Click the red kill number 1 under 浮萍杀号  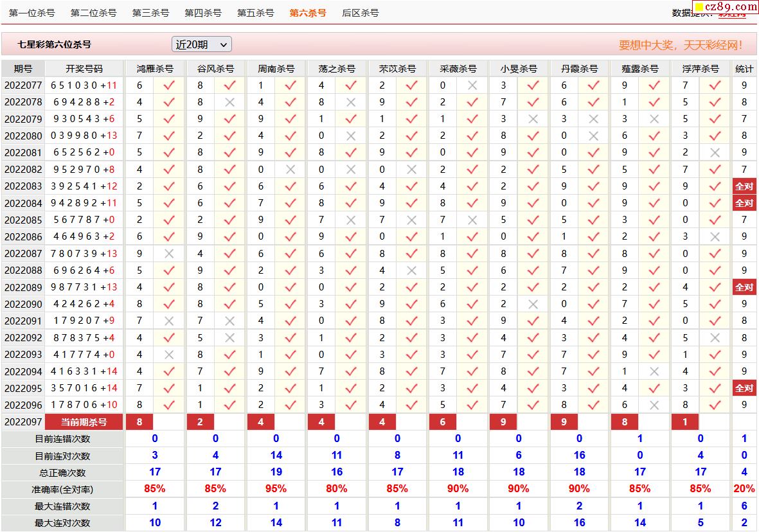[685, 422]
